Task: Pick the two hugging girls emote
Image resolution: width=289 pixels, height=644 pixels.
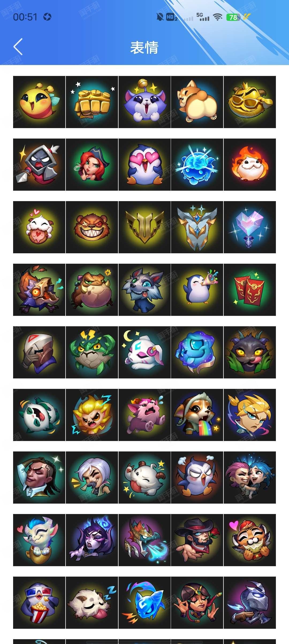Action: click(250, 477)
